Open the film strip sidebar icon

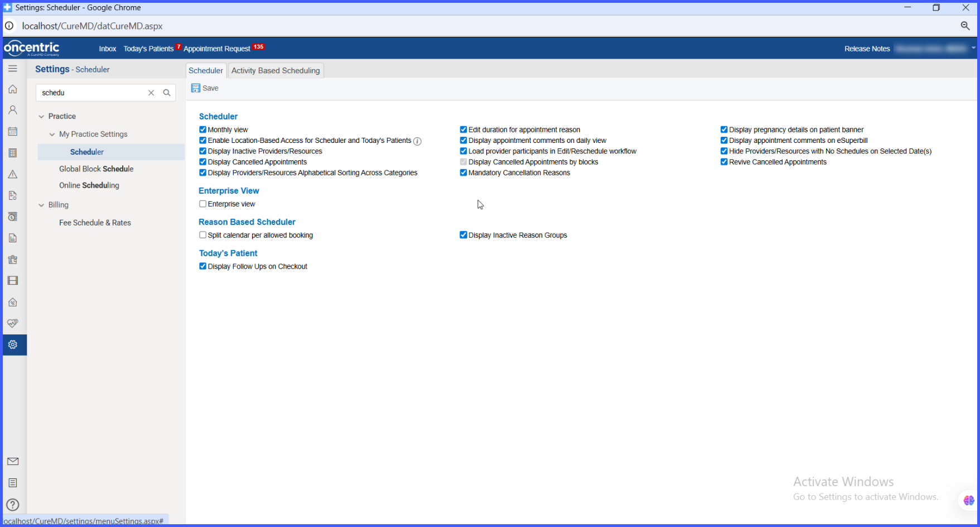click(x=13, y=281)
